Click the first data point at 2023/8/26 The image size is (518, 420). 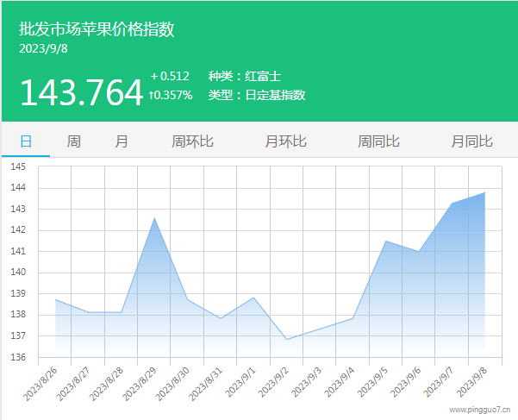(x=55, y=299)
